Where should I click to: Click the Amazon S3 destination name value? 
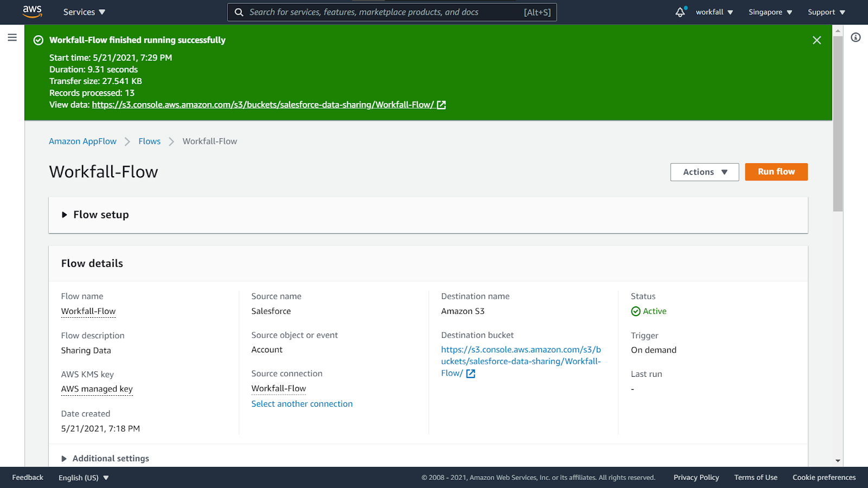point(463,311)
